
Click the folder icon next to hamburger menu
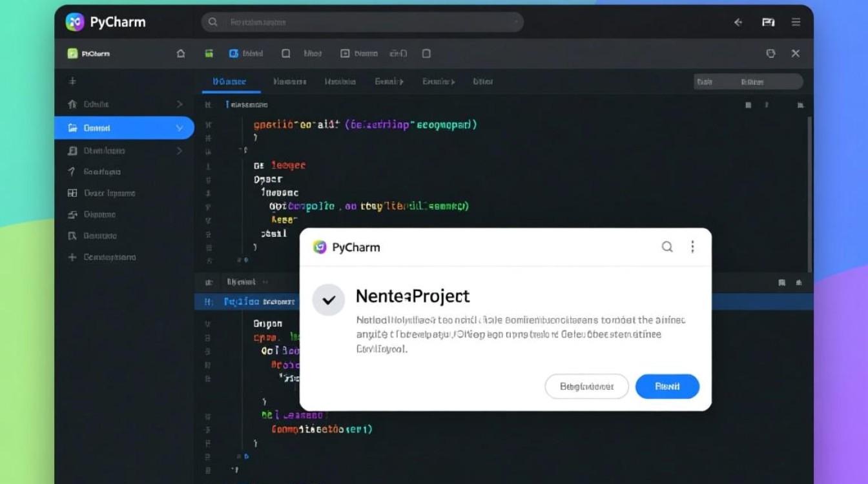(x=768, y=22)
